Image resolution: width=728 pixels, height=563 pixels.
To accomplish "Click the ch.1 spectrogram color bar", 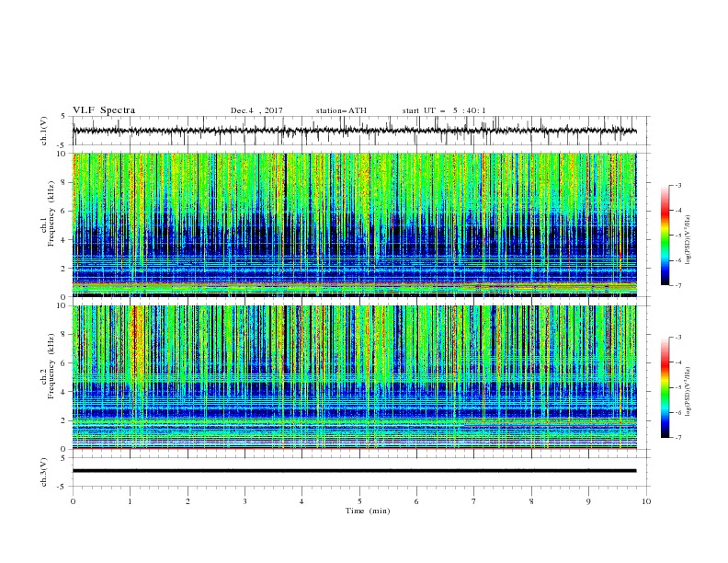I will coord(665,236).
